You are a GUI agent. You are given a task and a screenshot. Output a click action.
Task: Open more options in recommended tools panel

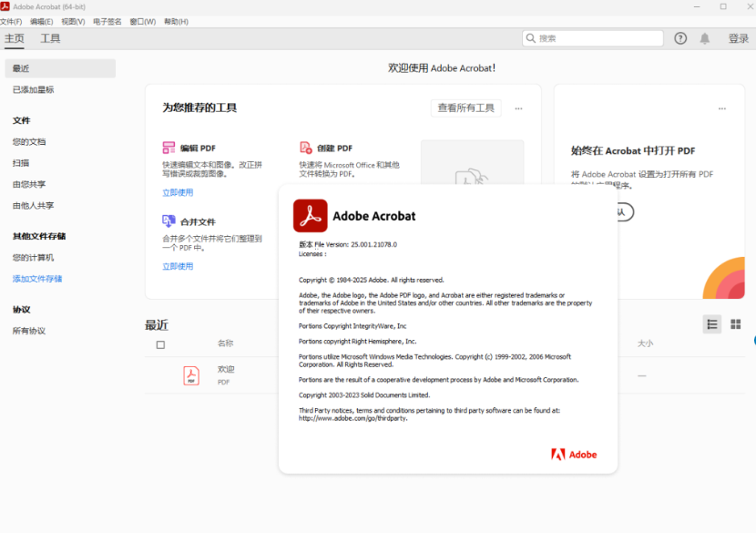pyautogui.click(x=518, y=108)
